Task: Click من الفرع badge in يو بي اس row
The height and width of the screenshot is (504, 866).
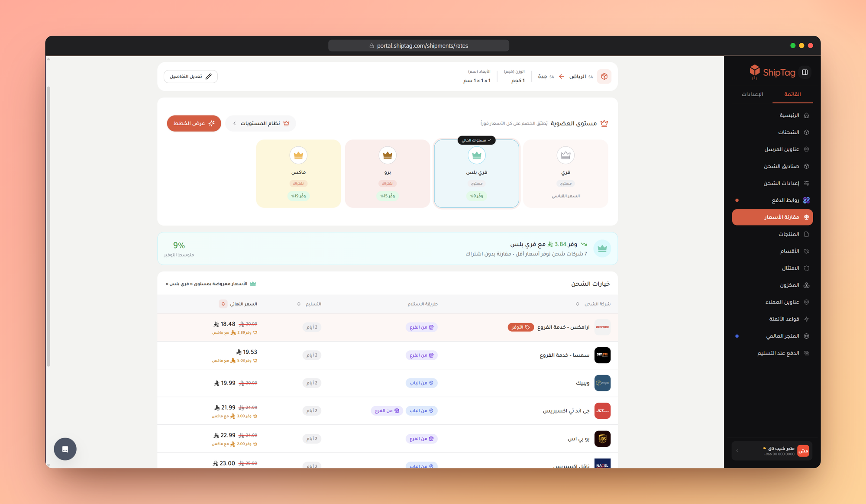Action: (421, 439)
